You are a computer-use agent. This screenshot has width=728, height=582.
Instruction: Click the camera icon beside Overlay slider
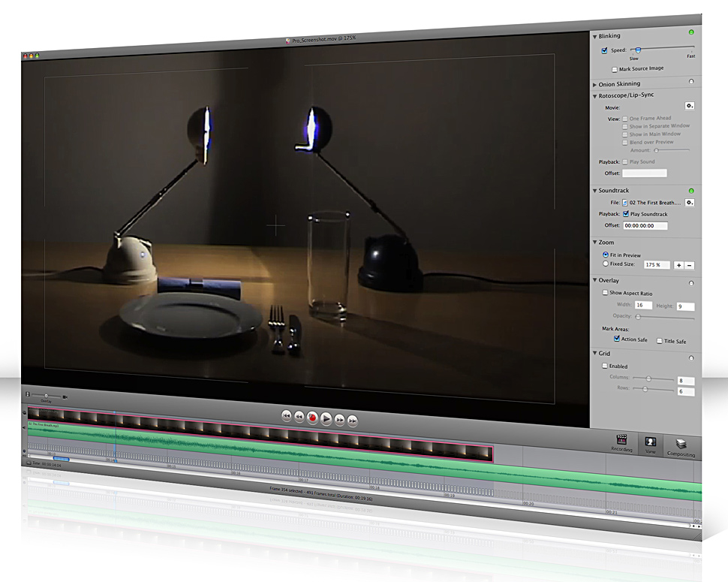(x=65, y=397)
